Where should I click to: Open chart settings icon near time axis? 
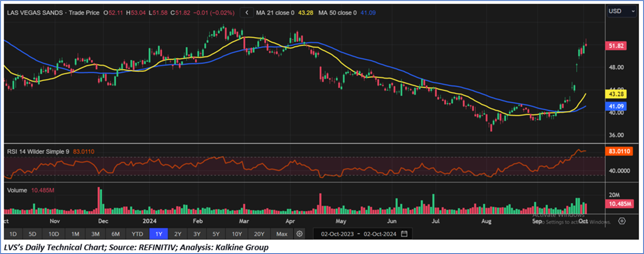(x=622, y=221)
